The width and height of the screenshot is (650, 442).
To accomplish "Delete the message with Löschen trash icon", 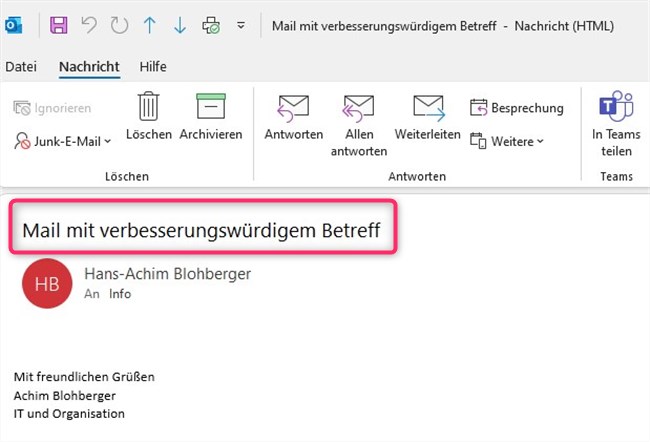I will (x=149, y=117).
